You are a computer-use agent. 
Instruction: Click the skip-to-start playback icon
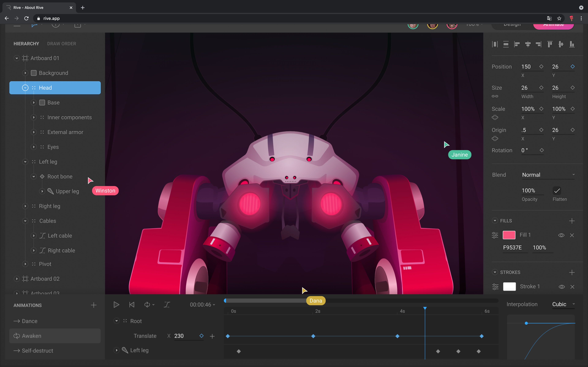pos(132,305)
